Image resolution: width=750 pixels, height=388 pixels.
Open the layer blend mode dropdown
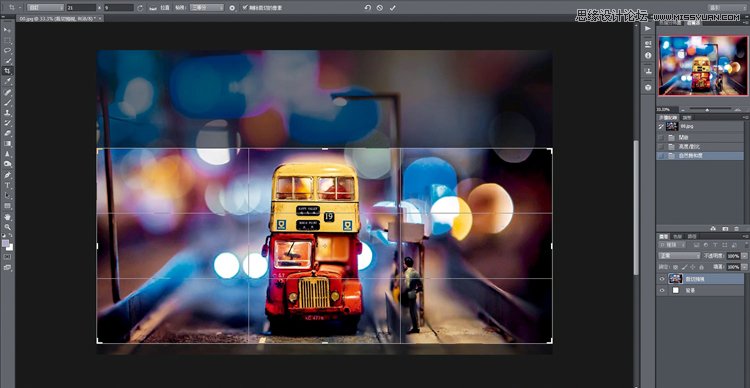coord(679,256)
